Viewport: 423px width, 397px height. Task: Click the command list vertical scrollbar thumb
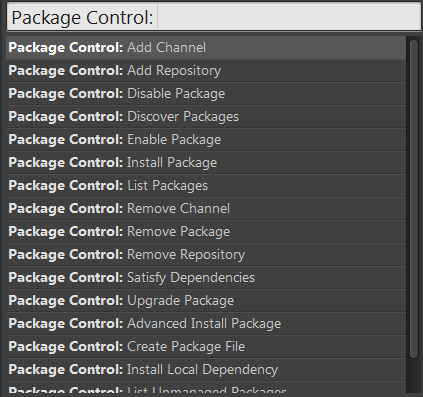[414, 199]
